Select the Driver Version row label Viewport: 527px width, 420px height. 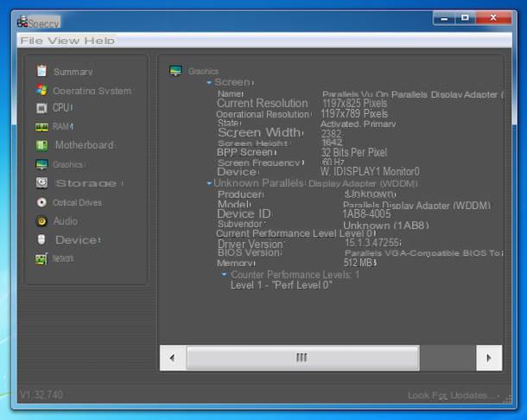point(251,244)
